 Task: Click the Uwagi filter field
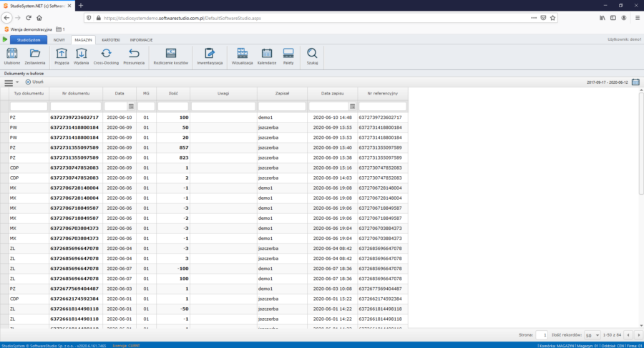point(223,107)
